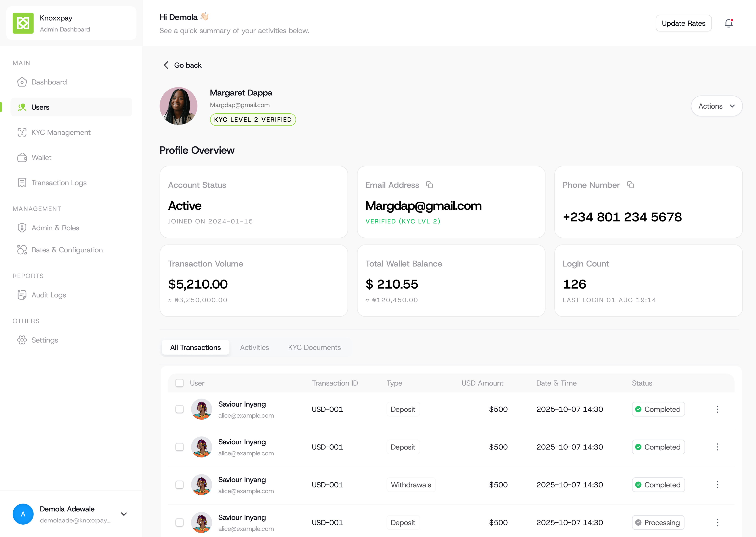This screenshot has width=756, height=537.
Task: Open row menu for Withdrawals transaction
Action: [x=717, y=485]
